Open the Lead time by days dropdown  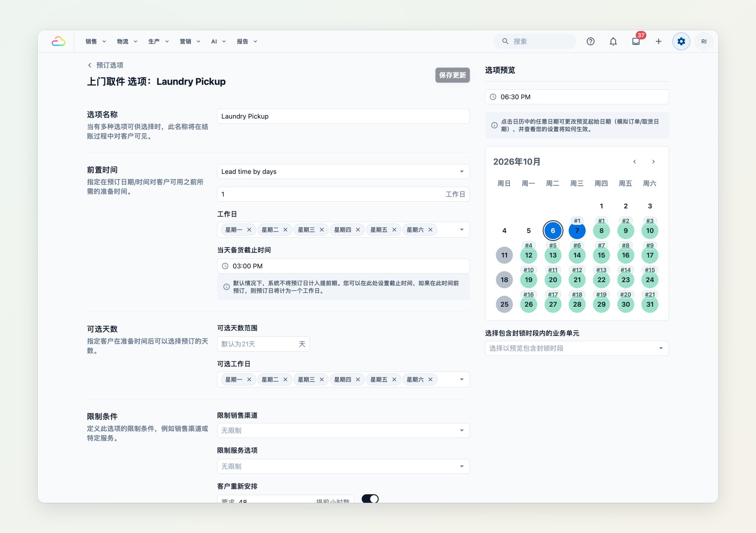344,172
